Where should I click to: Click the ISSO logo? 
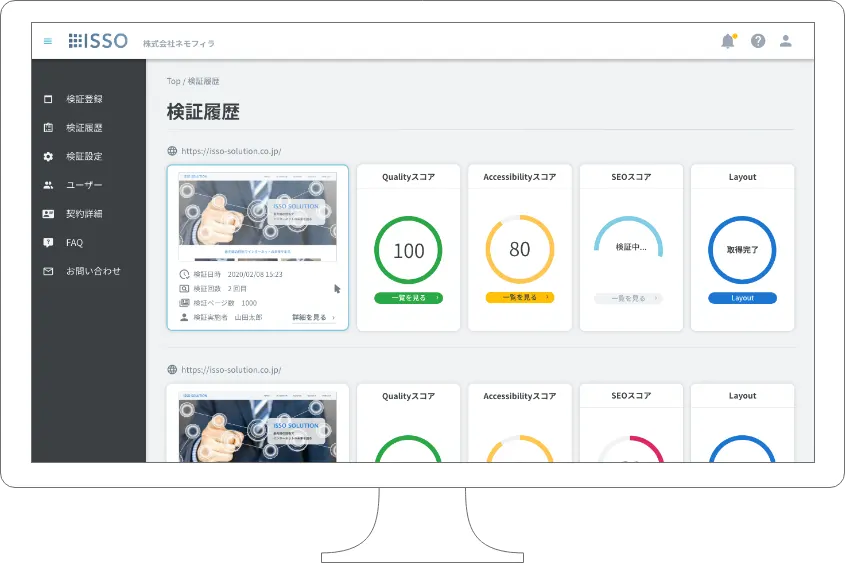(x=98, y=41)
